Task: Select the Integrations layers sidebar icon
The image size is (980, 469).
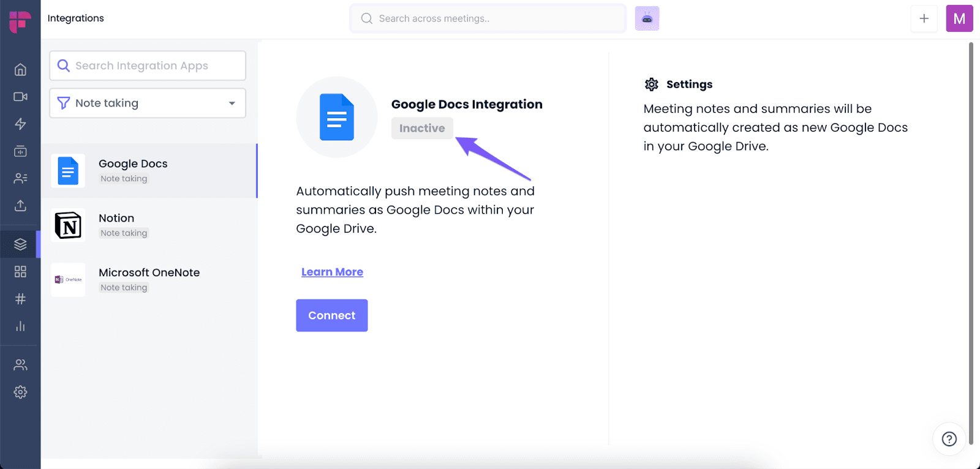Action: [x=20, y=244]
